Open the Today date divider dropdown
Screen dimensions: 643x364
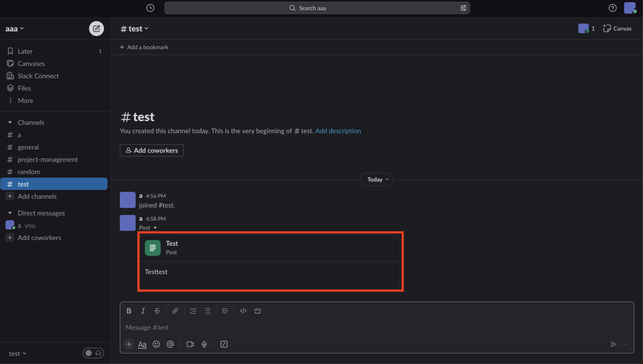click(x=376, y=179)
